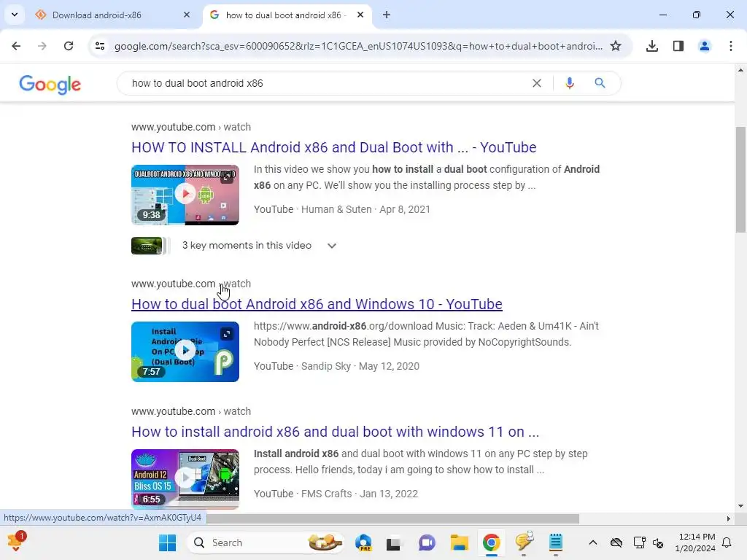Click into the Google search field
This screenshot has height=560, width=747.
[x=329, y=83]
